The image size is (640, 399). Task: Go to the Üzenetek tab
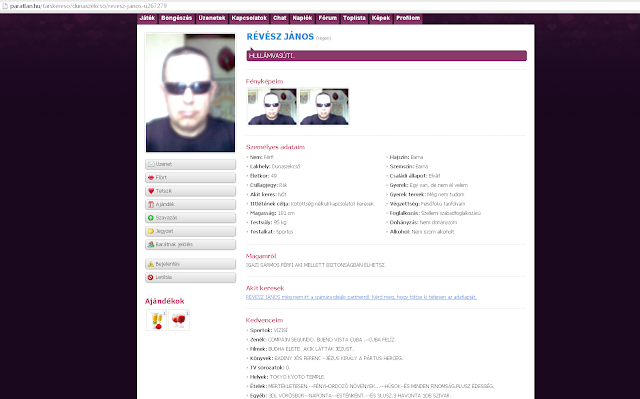[211, 18]
